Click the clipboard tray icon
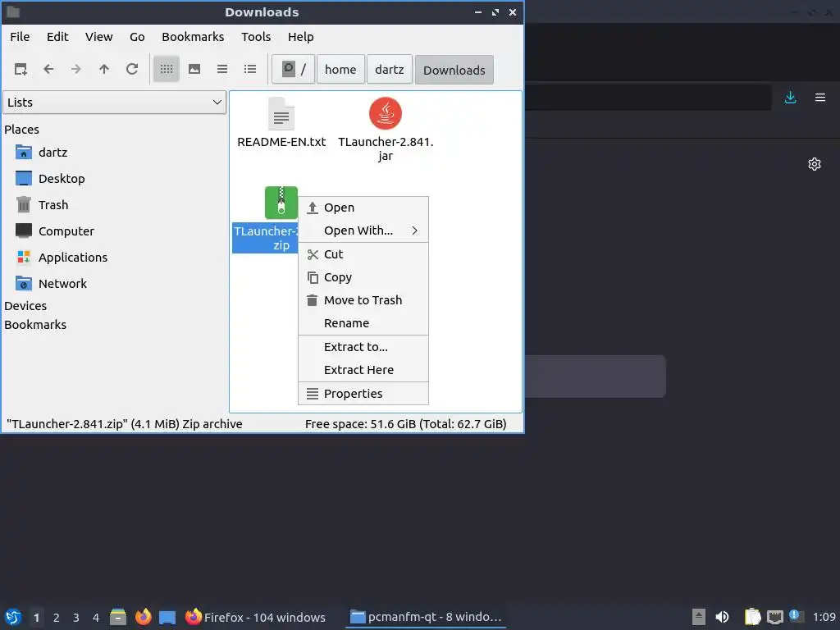The height and width of the screenshot is (630, 840). point(752,617)
